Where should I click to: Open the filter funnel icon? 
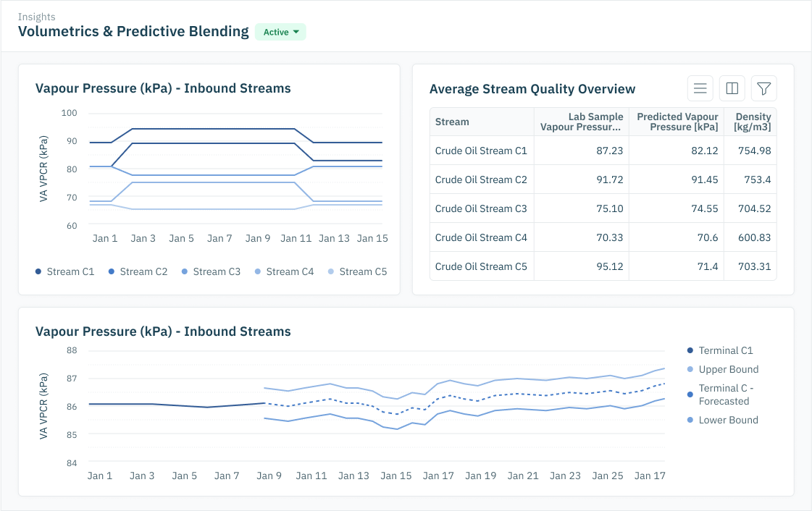764,88
